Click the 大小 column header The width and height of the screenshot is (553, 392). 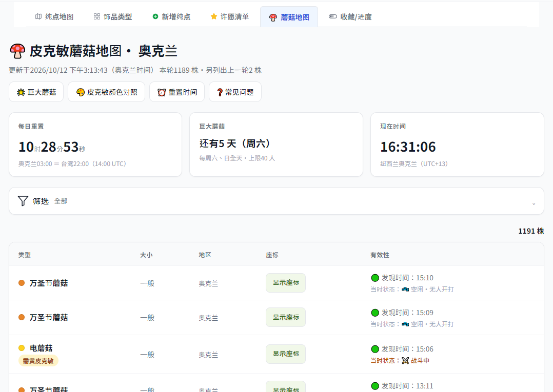click(146, 255)
